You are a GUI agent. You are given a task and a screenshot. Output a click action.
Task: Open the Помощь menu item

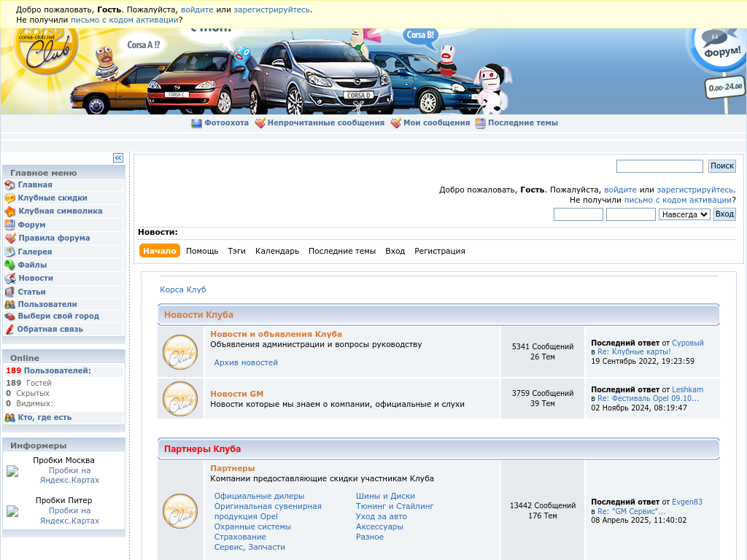tap(202, 251)
